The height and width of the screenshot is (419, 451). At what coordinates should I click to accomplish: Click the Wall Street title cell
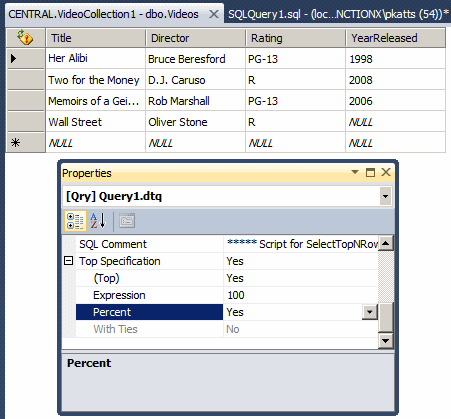point(95,122)
